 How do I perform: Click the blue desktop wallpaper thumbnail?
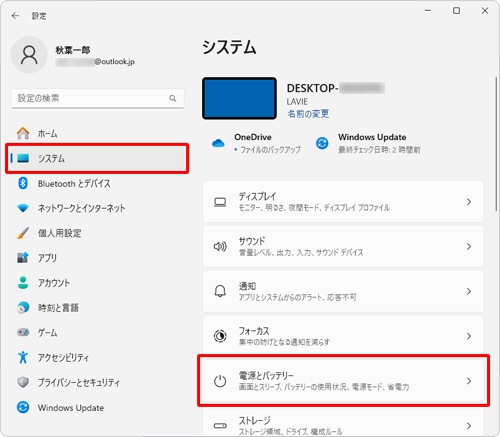(239, 98)
